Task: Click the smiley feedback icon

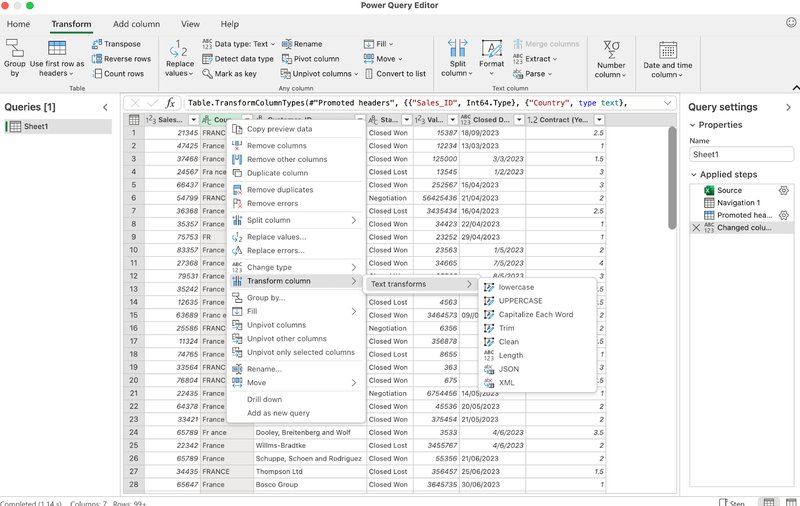Action: pyautogui.click(x=791, y=22)
